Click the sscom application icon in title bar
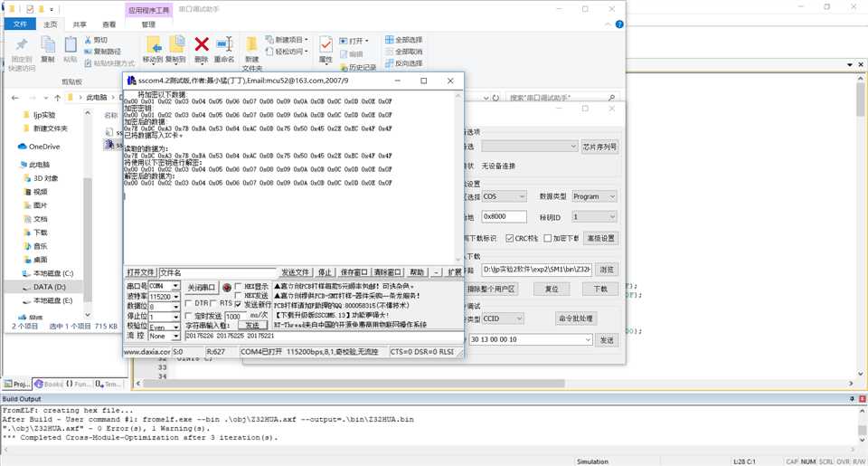This screenshot has width=868, height=466. click(x=132, y=81)
